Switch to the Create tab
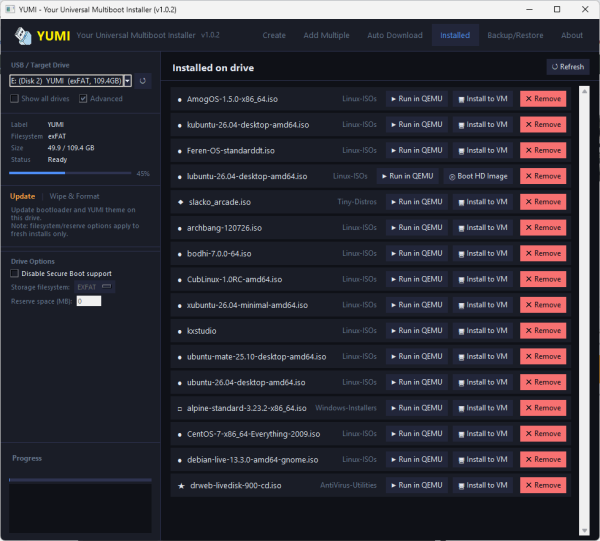 point(274,35)
